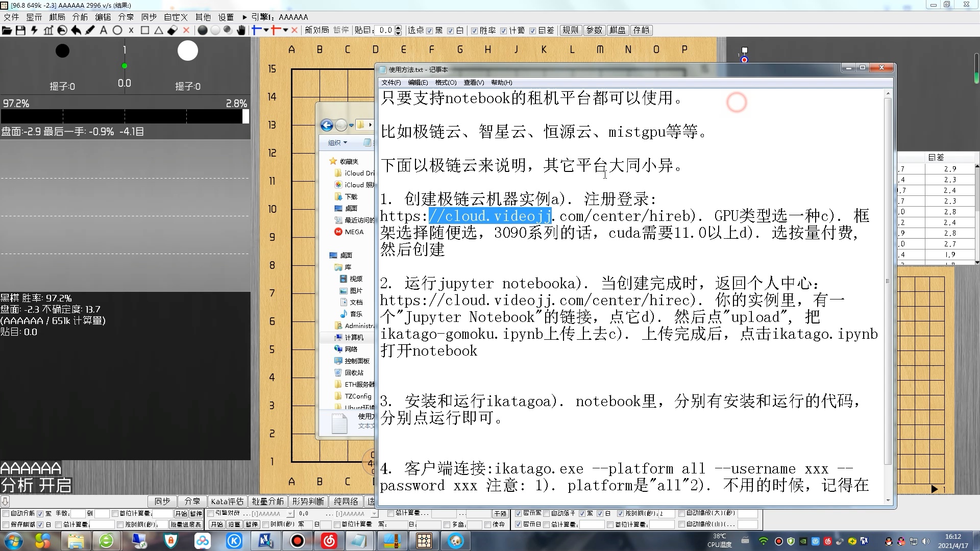Click the down-arrow icon above auto-analysis options

point(5,501)
